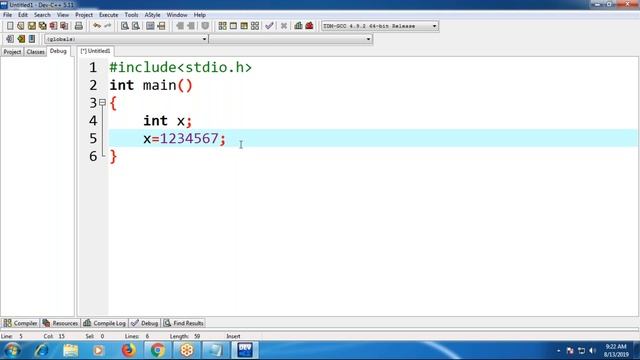Click the Goto function toolbar icon

pyautogui.click(x=150, y=26)
